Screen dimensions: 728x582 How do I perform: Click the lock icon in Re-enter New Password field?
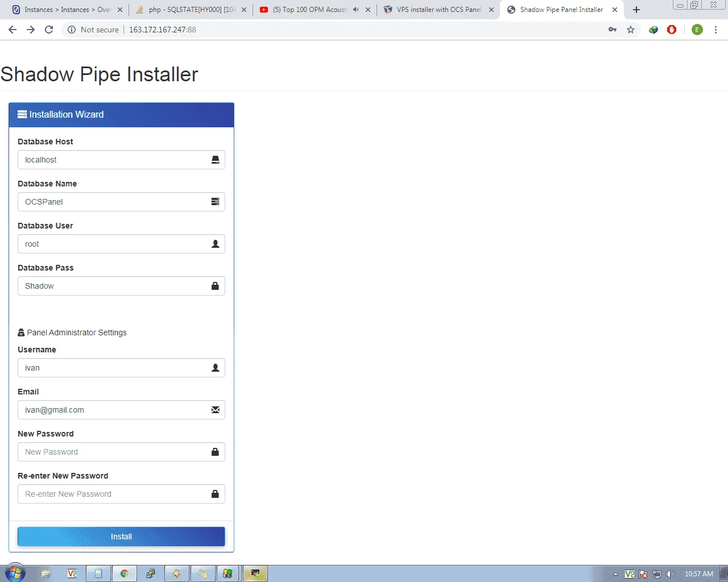point(215,494)
